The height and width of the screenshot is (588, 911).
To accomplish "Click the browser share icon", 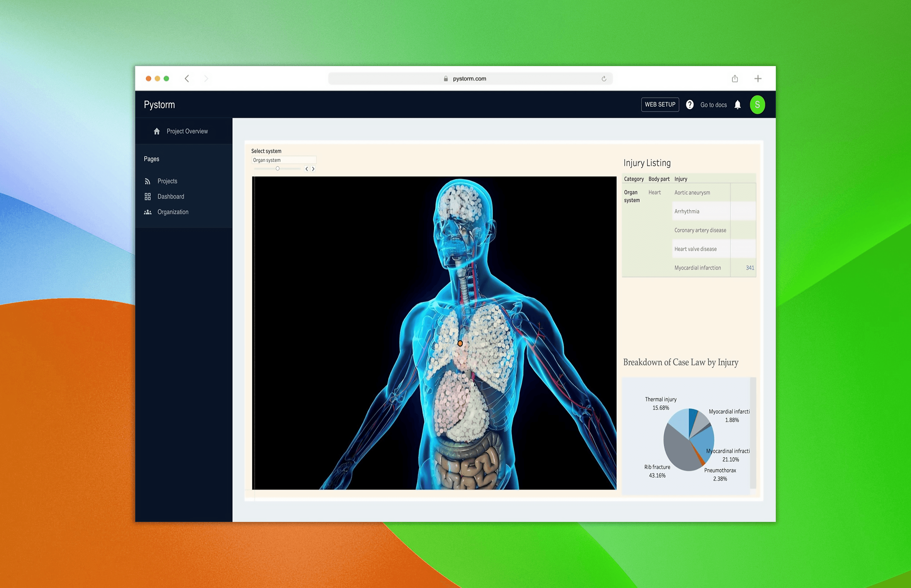I will tap(735, 79).
